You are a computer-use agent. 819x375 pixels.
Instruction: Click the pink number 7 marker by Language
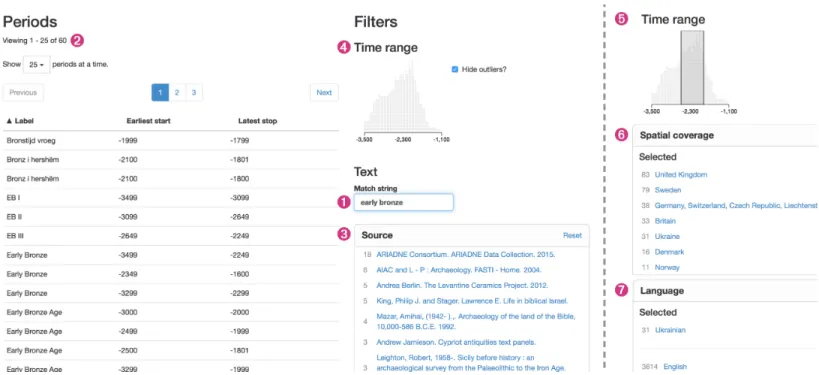click(x=621, y=291)
